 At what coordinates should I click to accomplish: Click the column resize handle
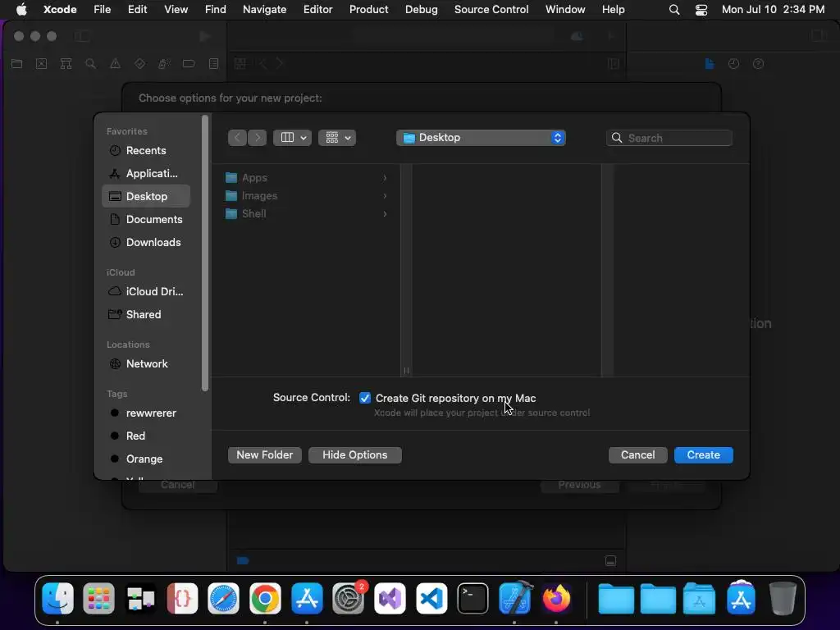[x=406, y=371]
